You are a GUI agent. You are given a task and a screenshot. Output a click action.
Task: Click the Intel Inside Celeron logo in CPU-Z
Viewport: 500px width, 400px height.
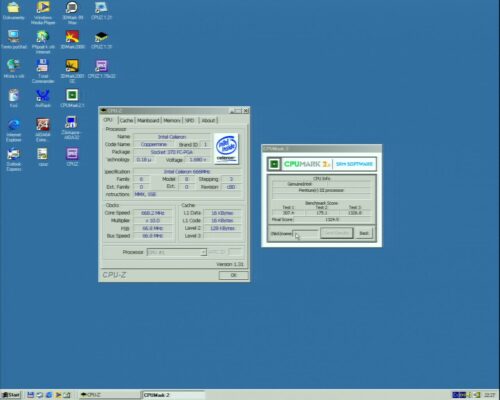pos(226,148)
